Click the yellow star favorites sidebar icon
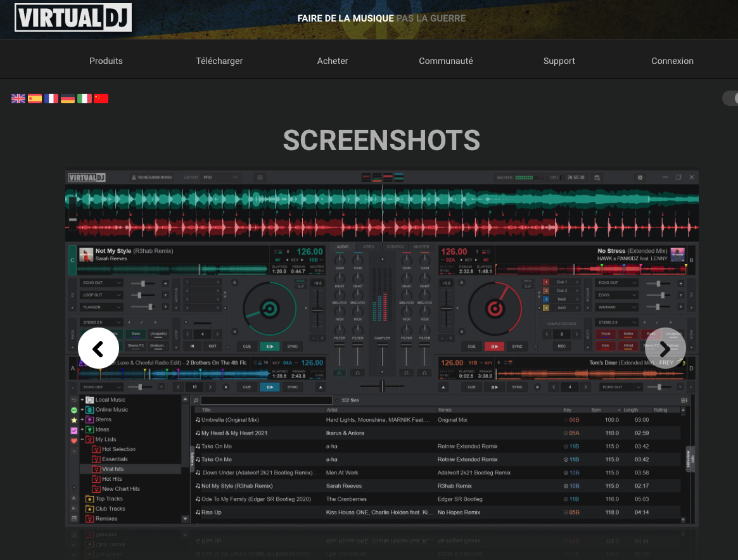Image resolution: width=738 pixels, height=560 pixels. tap(74, 420)
